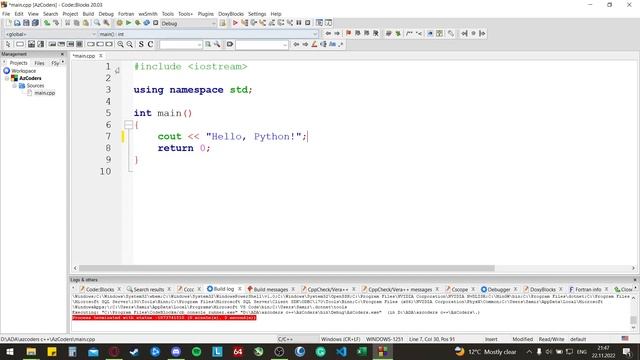Screen dimensions: 640x360
Task: Close the Build log tab
Action: [x=240, y=289]
